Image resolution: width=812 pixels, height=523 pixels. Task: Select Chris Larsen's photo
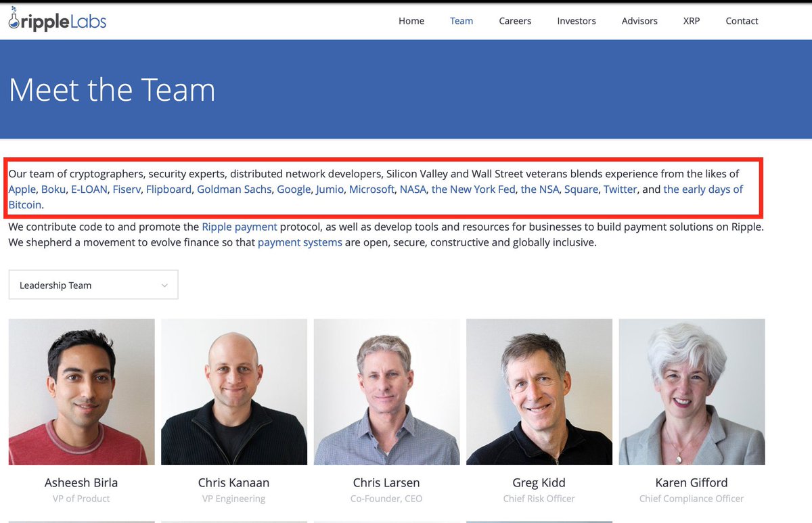click(386, 392)
